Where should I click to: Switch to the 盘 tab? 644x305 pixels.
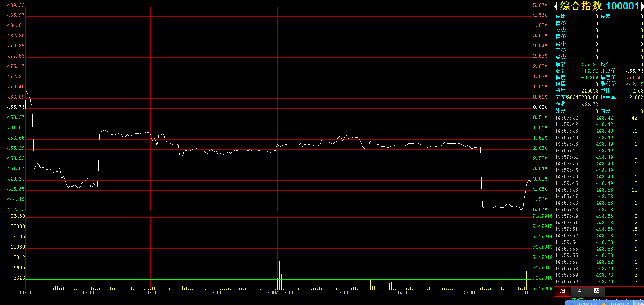[x=579, y=291]
